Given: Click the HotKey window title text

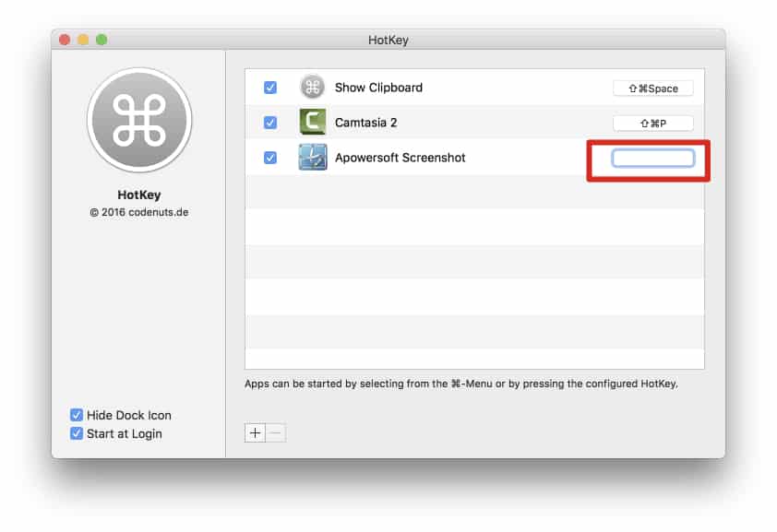Looking at the screenshot, I should [x=388, y=40].
